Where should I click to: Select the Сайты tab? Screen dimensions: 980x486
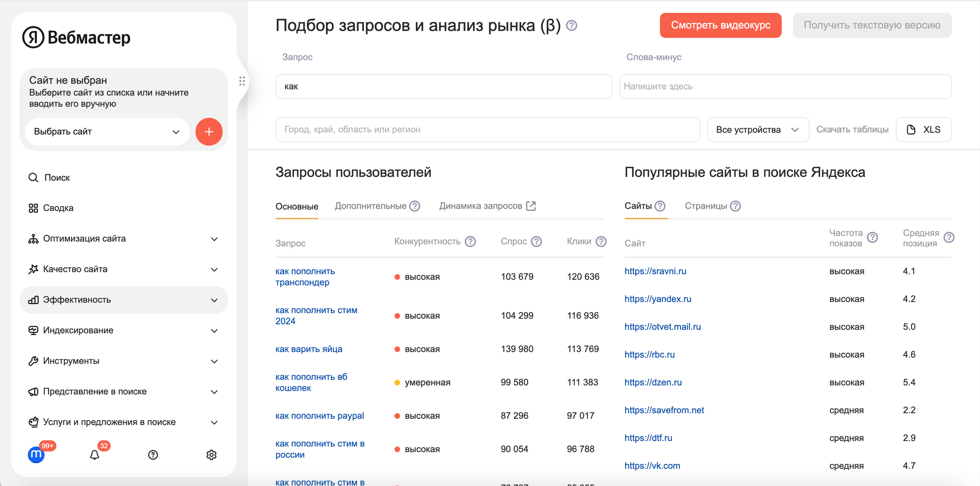pyautogui.click(x=638, y=206)
